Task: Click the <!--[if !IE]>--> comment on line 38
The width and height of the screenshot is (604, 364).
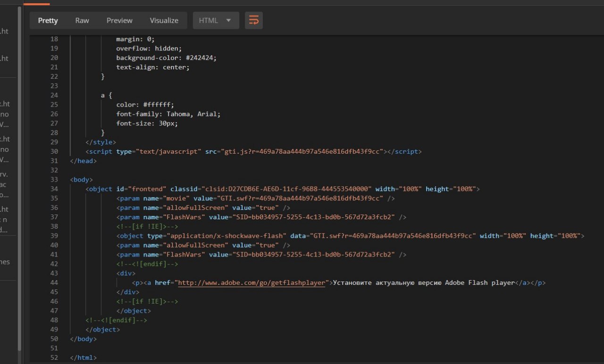Action: (x=147, y=227)
